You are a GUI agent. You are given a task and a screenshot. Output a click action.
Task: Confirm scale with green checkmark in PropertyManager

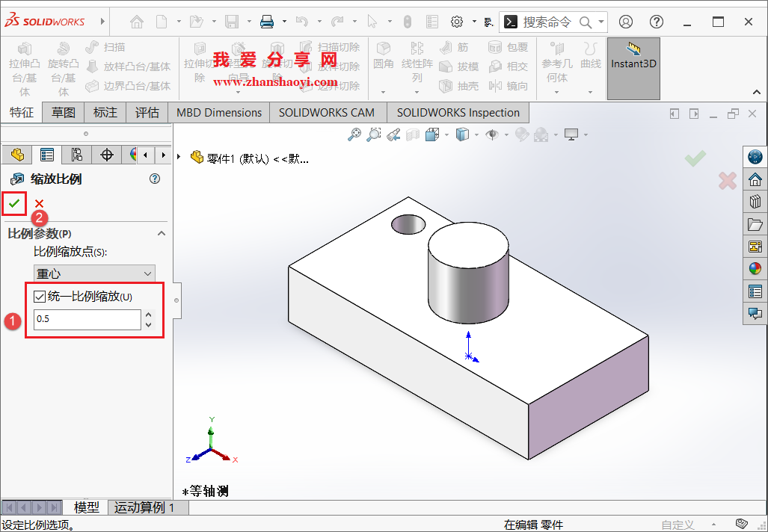pos(14,202)
